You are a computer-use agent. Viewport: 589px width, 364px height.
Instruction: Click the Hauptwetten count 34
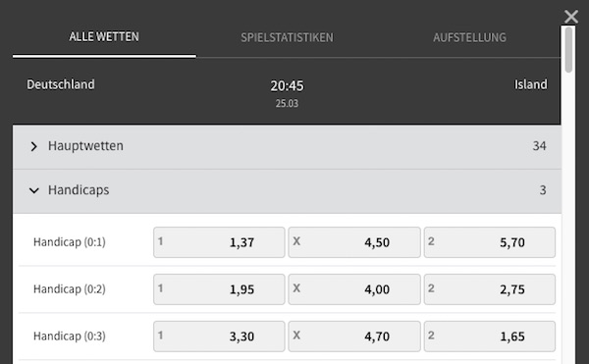(x=539, y=145)
